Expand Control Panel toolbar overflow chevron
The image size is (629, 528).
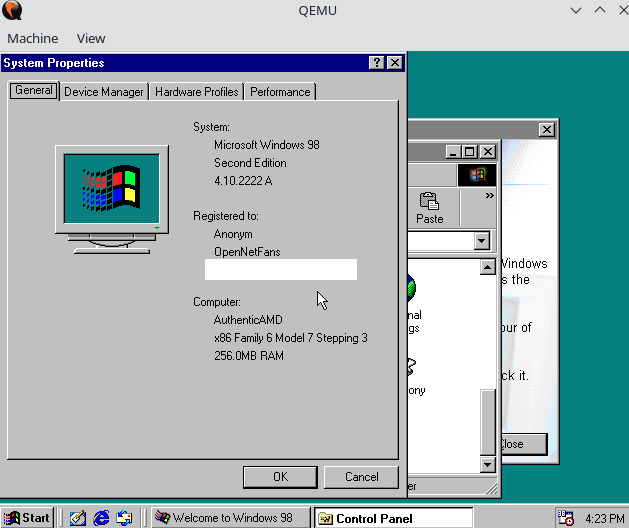point(489,196)
